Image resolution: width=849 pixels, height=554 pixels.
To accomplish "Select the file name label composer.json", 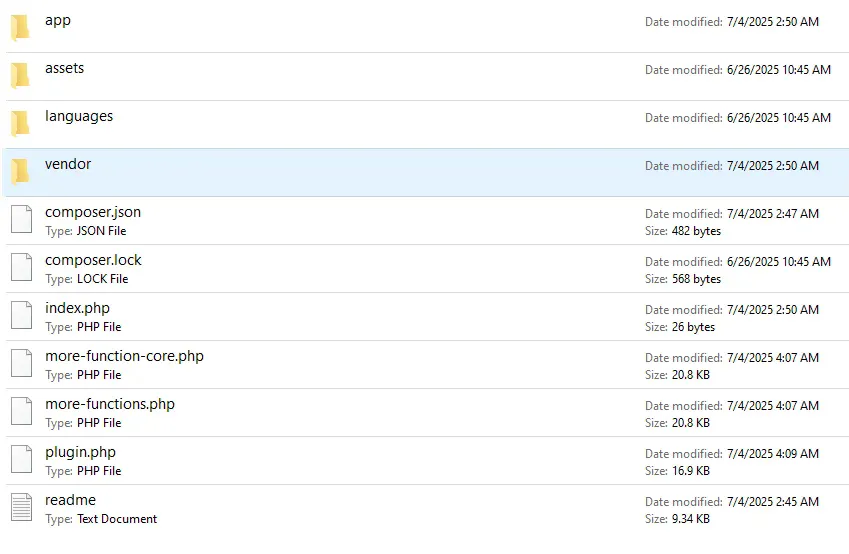I will pos(93,212).
